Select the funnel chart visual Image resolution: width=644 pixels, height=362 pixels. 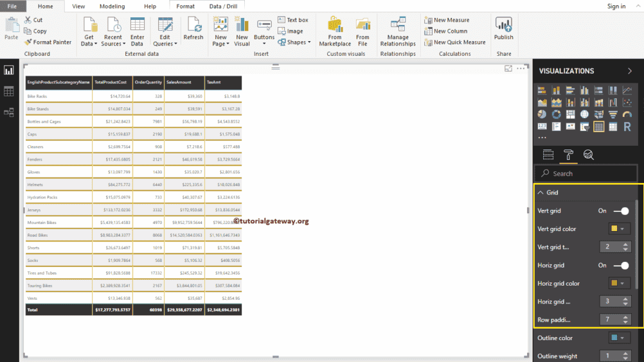pos(613,114)
